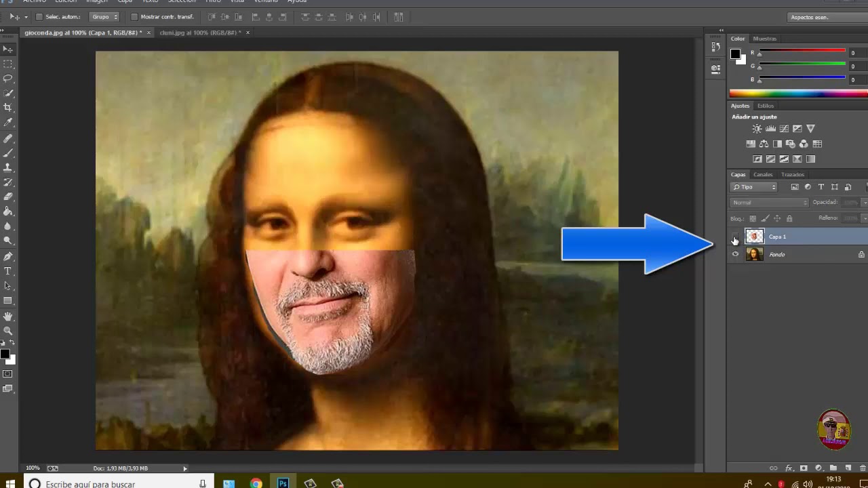This screenshot has width=868, height=488.
Task: Select the Eraser tool
Action: click(x=8, y=197)
